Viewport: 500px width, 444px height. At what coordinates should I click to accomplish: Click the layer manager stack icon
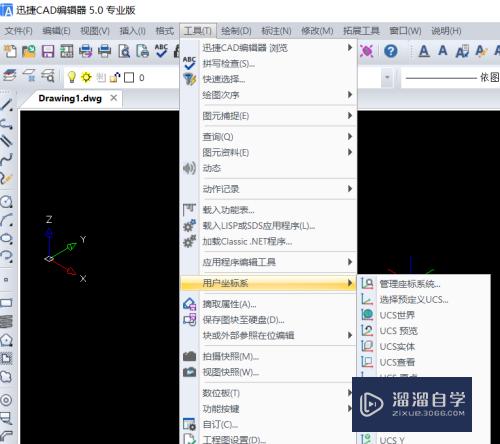(9, 75)
